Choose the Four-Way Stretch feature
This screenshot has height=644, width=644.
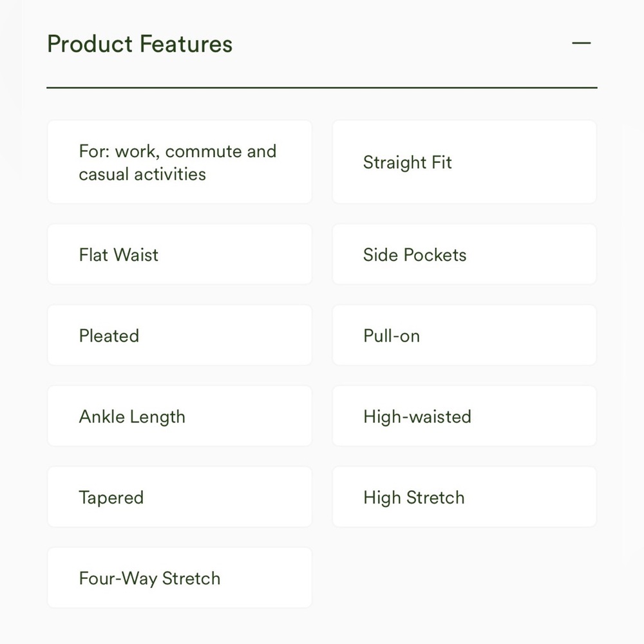180,578
